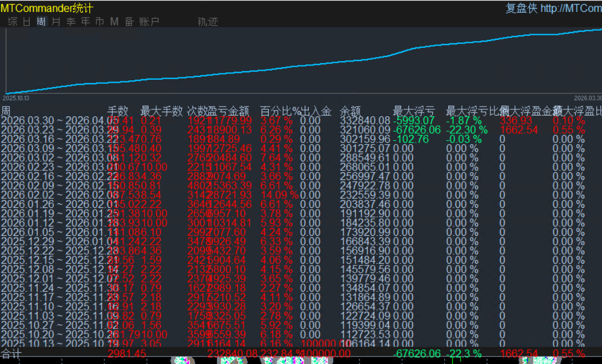Select balance value 119399.04
Viewport: 602px width, 364px height.
365,325
